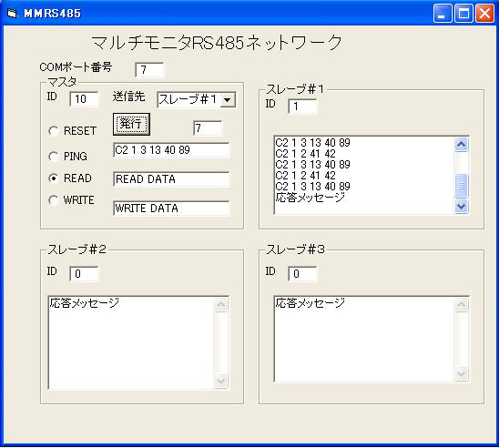The width and height of the screenshot is (499, 448).
Task: Click down arrow in スレーブ#1 message scrollbar
Action: [462, 207]
